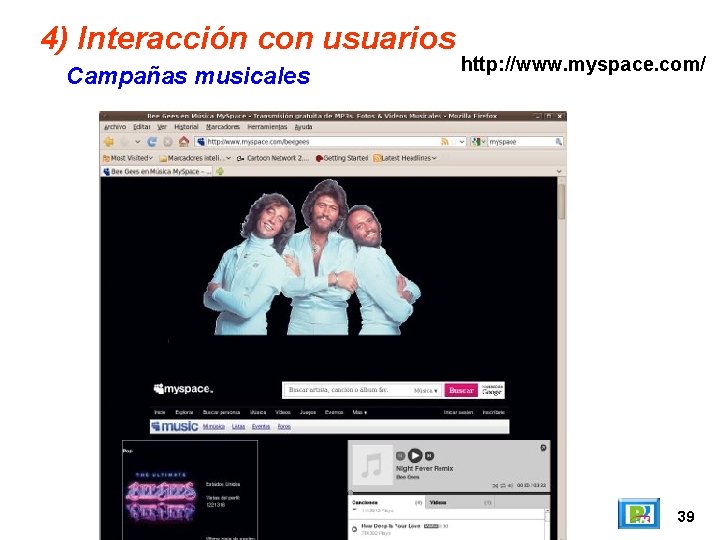Reload the page with the Reload icon
This screenshot has height=540, width=720.
pos(152,142)
